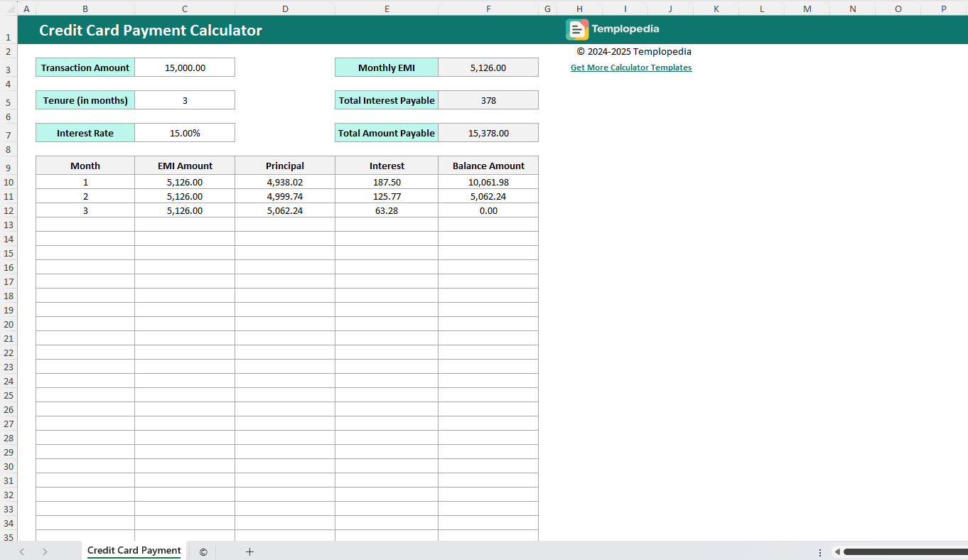
Task: Click the Transaction Amount label cell
Action: pos(85,68)
